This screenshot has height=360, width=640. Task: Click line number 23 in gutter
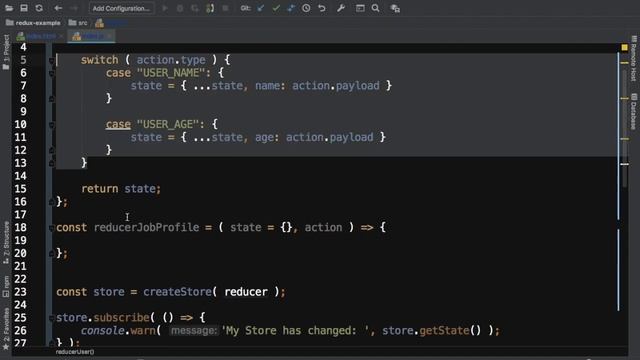click(x=20, y=292)
